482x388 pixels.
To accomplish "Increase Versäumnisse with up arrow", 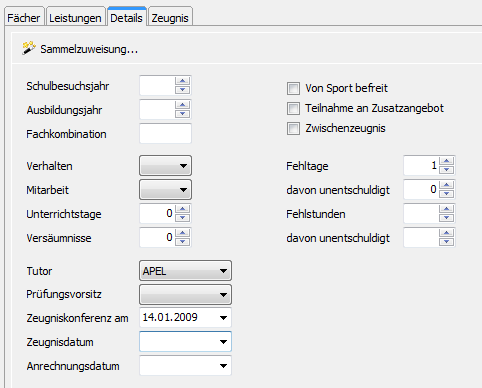I will (x=182, y=233).
